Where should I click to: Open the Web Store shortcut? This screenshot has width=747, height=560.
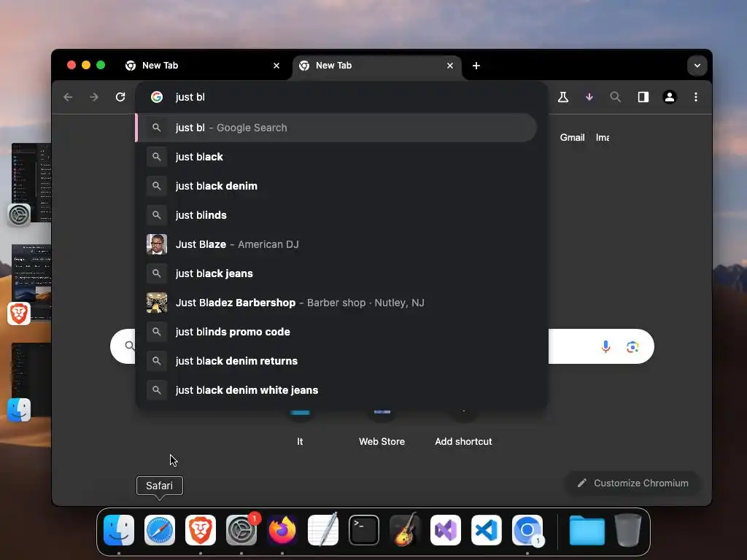[382, 429]
